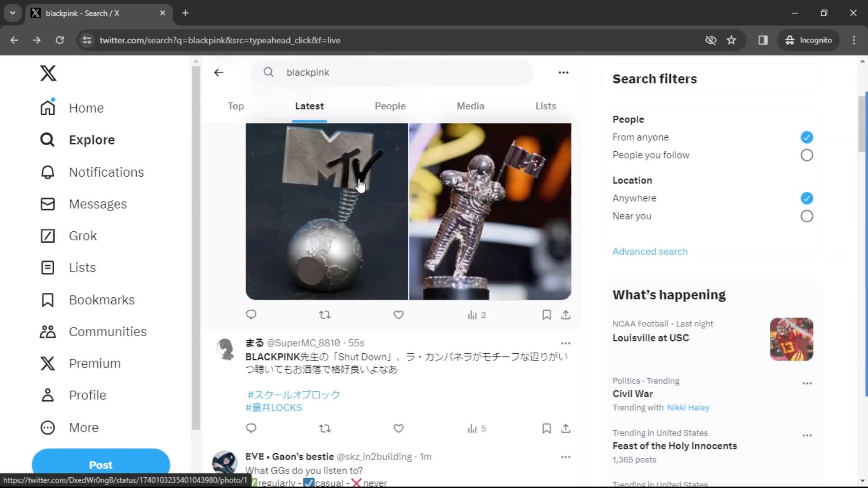Open Explore from the sidebar

coord(77,140)
